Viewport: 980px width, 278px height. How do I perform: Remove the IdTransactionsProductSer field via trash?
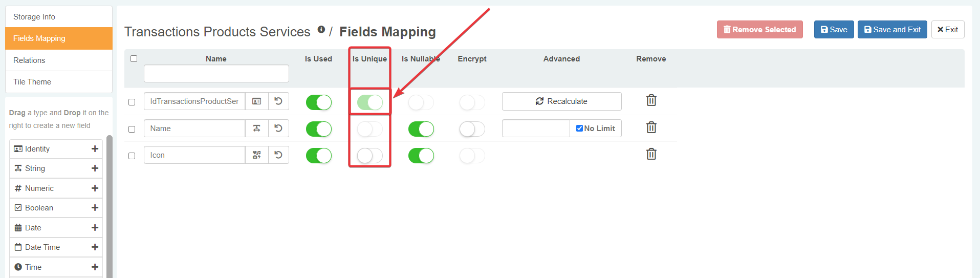click(x=651, y=100)
